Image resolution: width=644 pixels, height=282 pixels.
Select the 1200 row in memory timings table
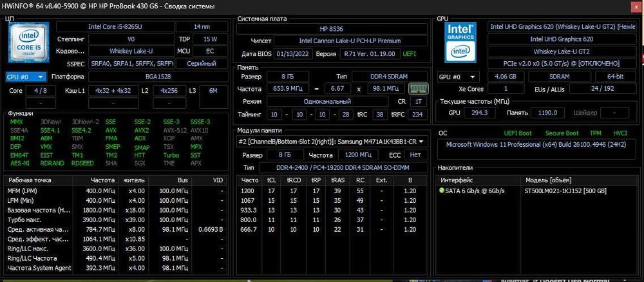332,191
